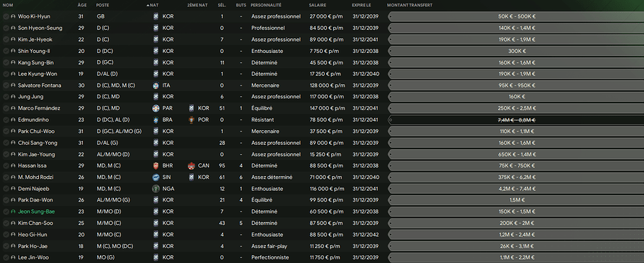This screenshot has height=263, width=644.
Task: Click the player icon beside Kang Sung-Bin
Action: pyautogui.click(x=13, y=63)
